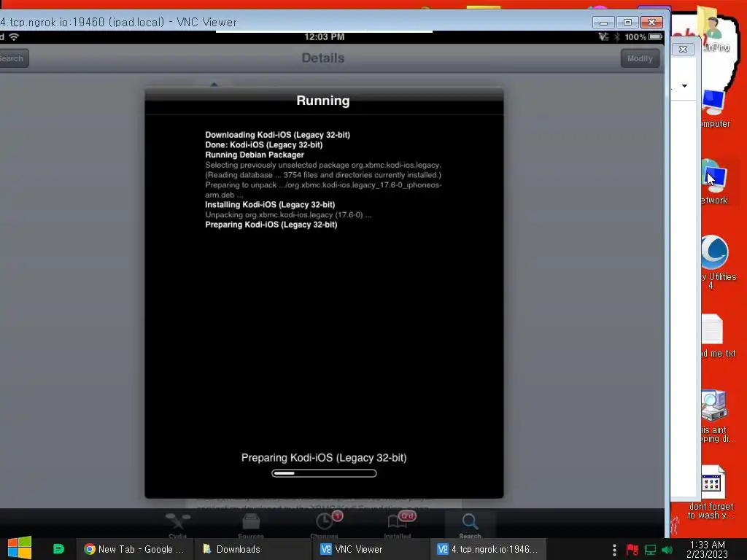Image resolution: width=747 pixels, height=560 pixels.
Task: Click the iPad WiFi status icon
Action: click(x=15, y=36)
